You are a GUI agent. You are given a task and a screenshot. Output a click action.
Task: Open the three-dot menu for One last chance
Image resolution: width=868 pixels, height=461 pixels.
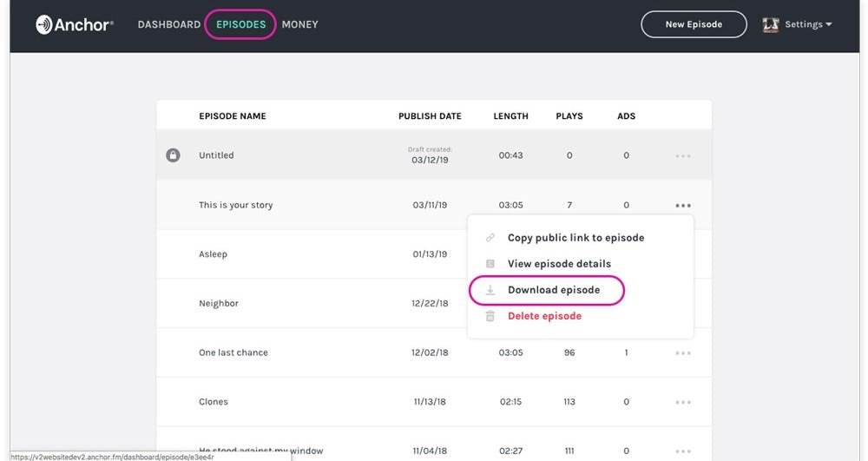click(683, 353)
